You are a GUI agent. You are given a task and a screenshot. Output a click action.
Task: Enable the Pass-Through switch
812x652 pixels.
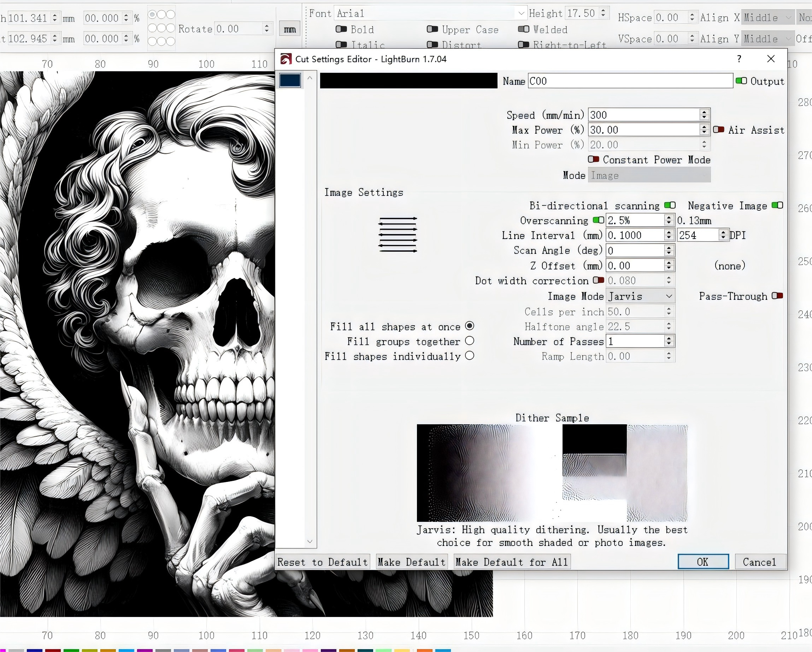[777, 296]
